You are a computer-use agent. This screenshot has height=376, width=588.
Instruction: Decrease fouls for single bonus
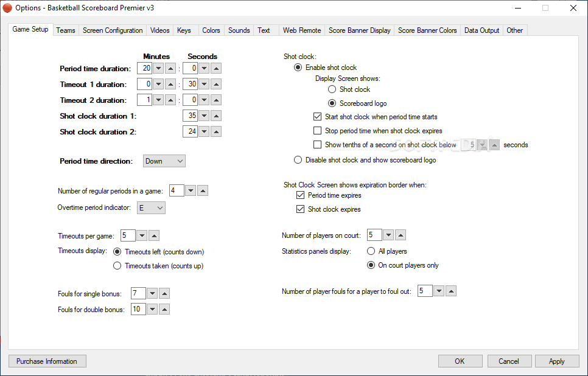click(x=152, y=293)
